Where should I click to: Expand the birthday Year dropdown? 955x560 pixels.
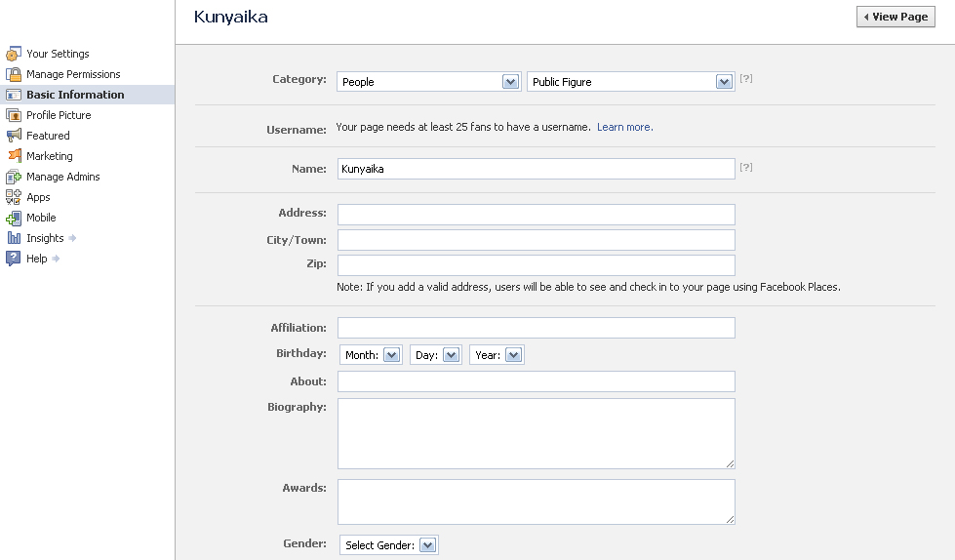point(497,355)
